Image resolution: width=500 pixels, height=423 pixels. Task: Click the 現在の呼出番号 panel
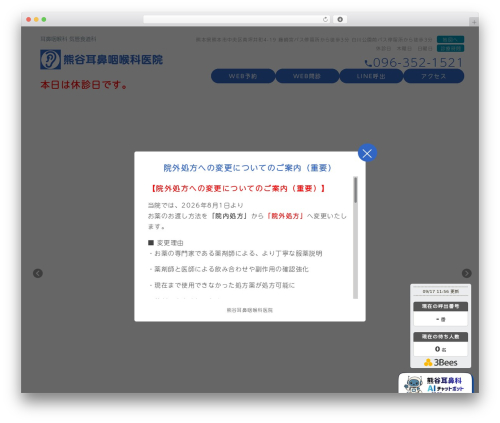tap(441, 314)
